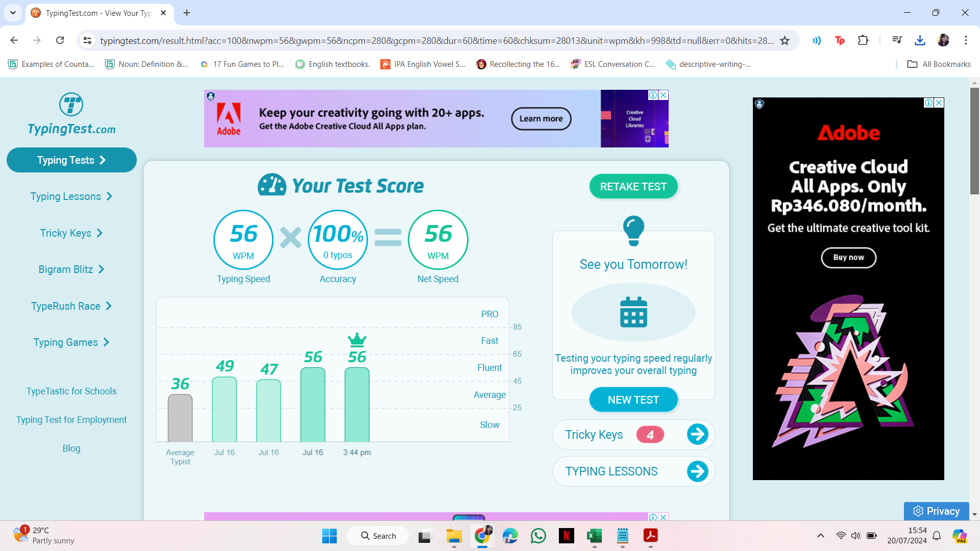
Task: Expand the Tricky Keys sidebar menu
Action: tap(71, 233)
